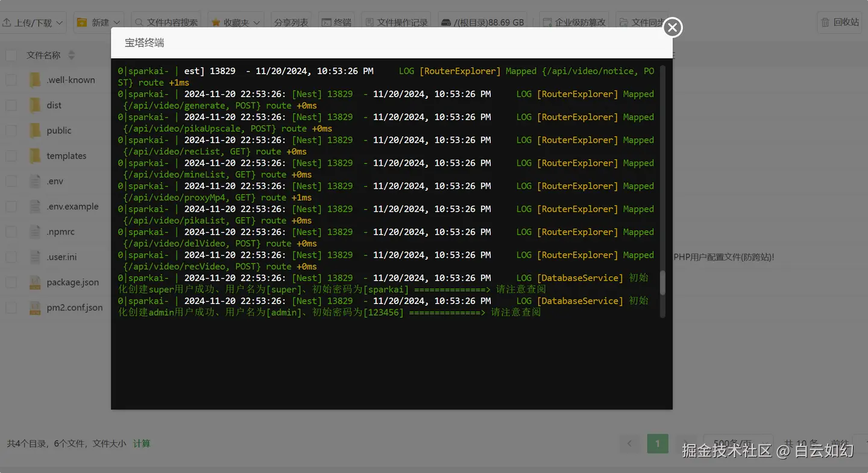Check the .well-known folder checkbox

coord(11,80)
